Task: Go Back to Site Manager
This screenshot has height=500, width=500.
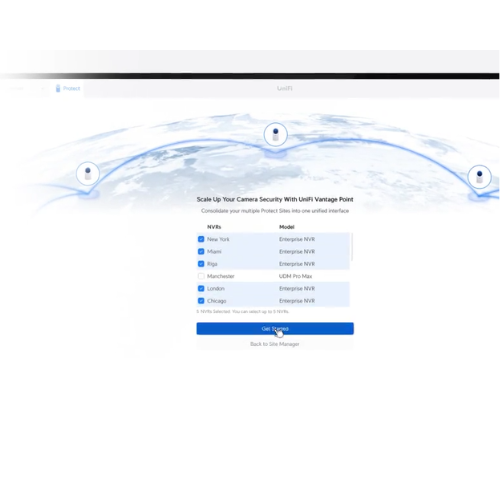Action: coord(275,344)
